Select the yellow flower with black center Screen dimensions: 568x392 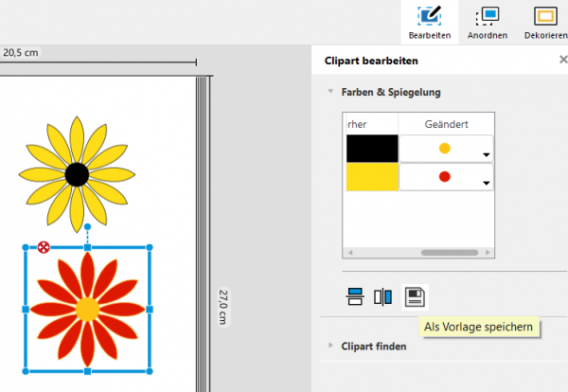[x=77, y=174]
